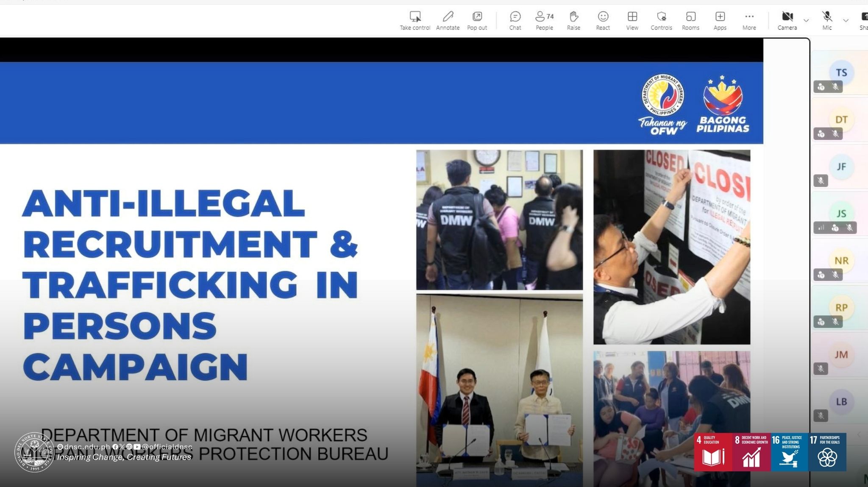Click the previous participants page chevron
This screenshot has width=868, height=487.
pyautogui.click(x=859, y=434)
